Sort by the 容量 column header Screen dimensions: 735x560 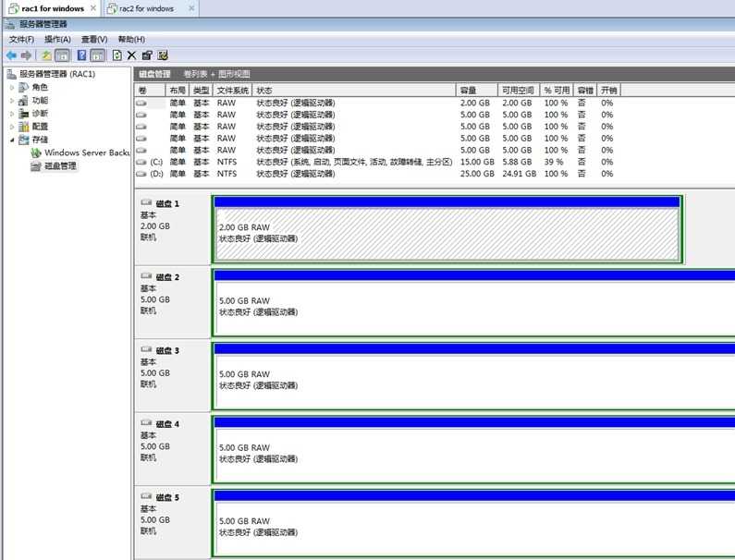click(477, 90)
